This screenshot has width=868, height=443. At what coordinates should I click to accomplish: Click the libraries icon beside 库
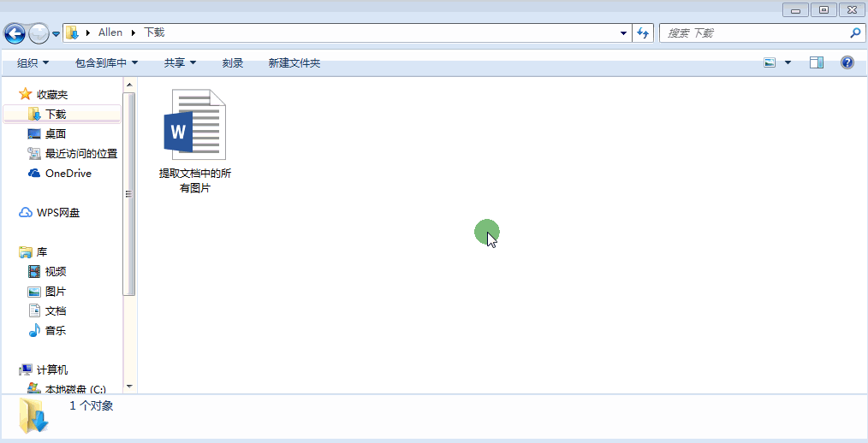pos(26,252)
